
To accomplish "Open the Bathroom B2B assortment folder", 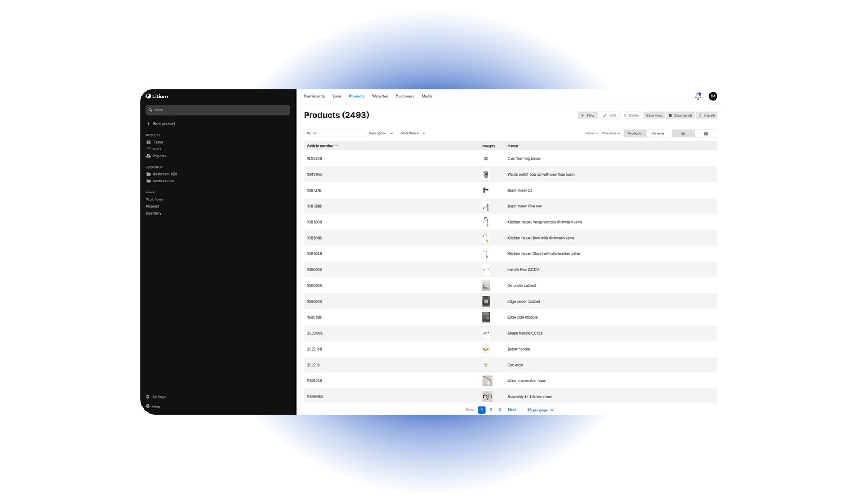I will coord(165,174).
